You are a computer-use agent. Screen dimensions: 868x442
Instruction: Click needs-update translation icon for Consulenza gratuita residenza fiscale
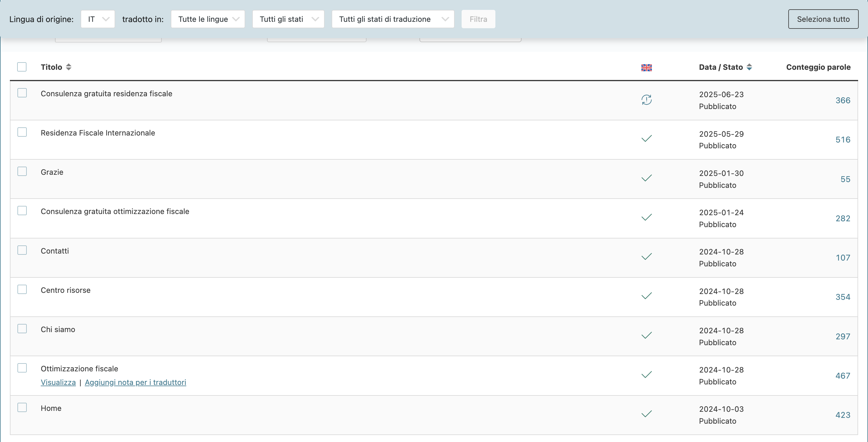[x=646, y=100]
